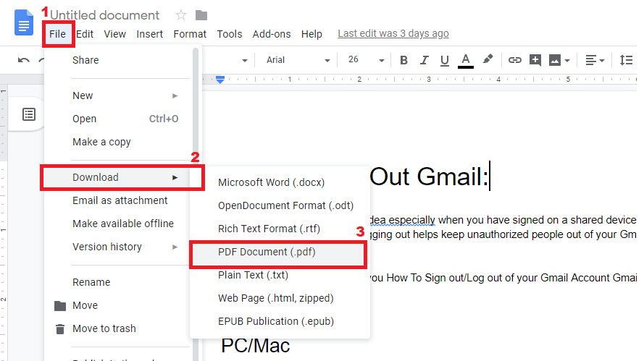Click the Add comment icon

click(535, 60)
